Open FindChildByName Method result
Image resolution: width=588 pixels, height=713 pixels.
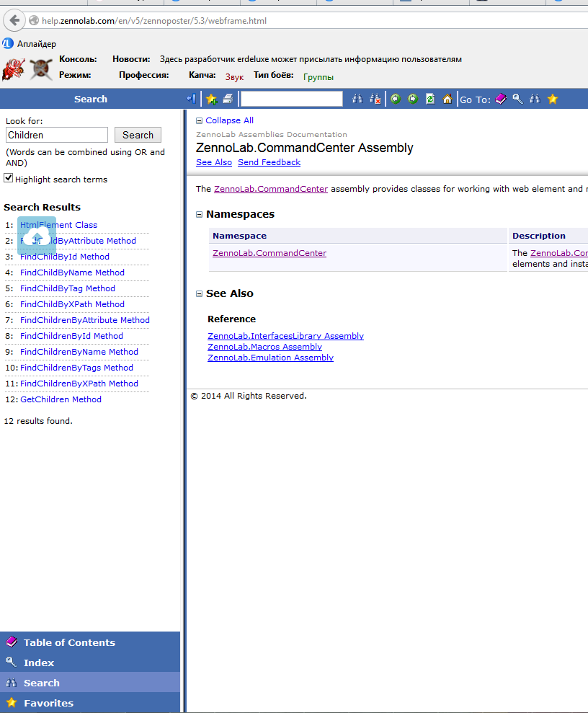(72, 273)
